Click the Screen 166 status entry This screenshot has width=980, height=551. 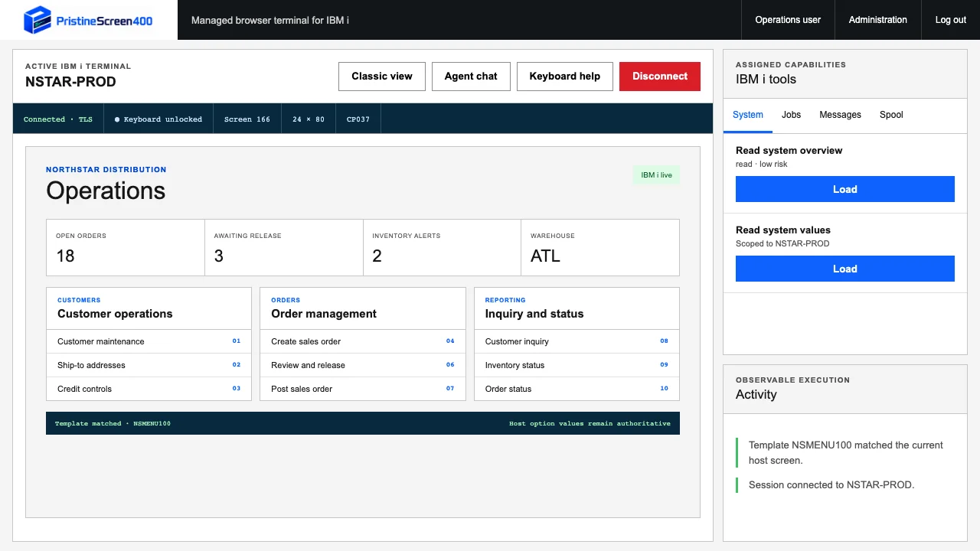pyautogui.click(x=247, y=119)
